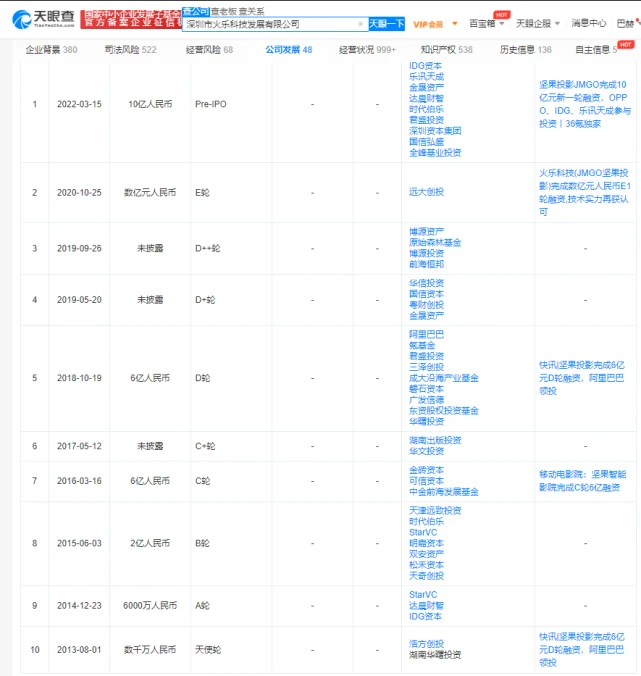The height and width of the screenshot is (676, 641).
Task: Select the 数亿元人民币 amount cell
Action: click(150, 193)
